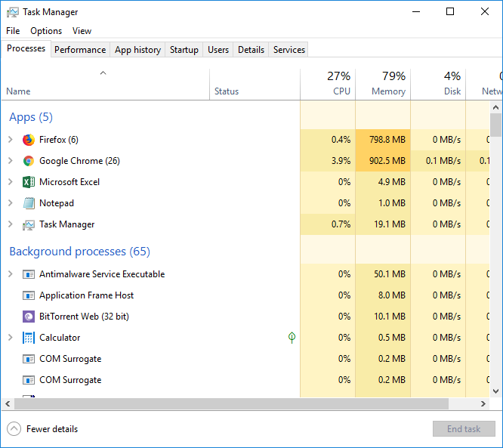This screenshot has width=503, height=448.
Task: Click horizontal scrollbar left arrow
Action: pyautogui.click(x=8, y=403)
